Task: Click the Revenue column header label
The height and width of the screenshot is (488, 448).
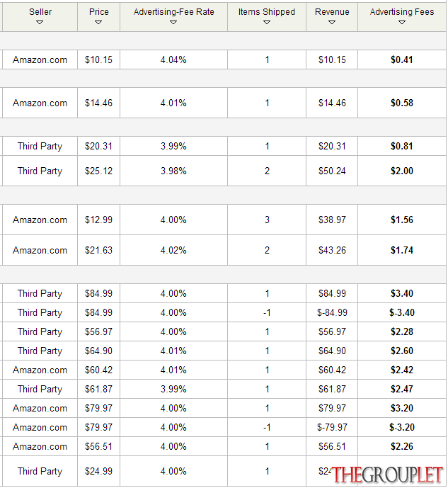Action: coord(332,12)
